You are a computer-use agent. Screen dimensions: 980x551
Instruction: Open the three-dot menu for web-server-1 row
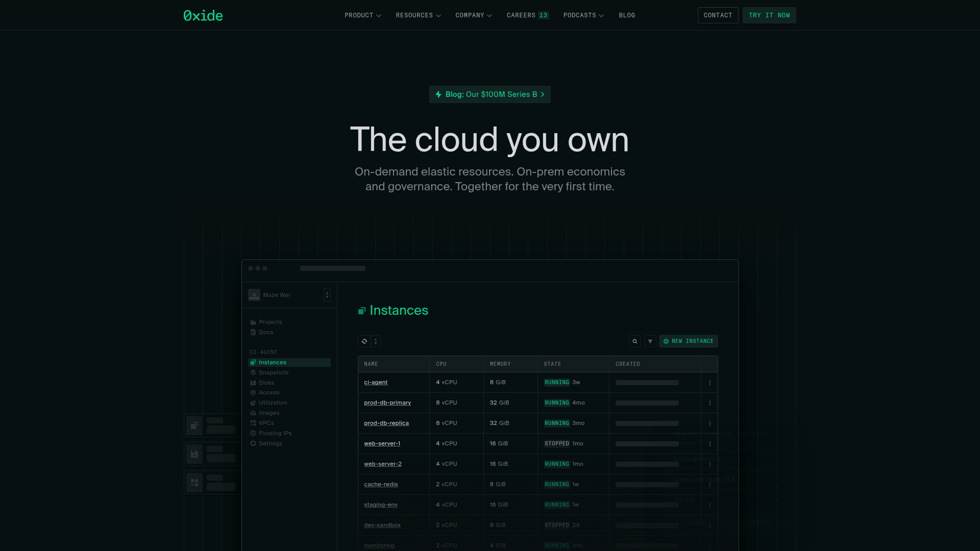[x=709, y=444]
